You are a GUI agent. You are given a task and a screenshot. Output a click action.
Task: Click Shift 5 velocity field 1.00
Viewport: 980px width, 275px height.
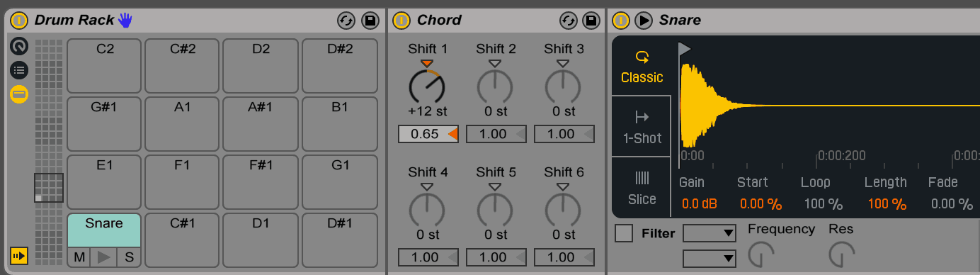(x=496, y=257)
